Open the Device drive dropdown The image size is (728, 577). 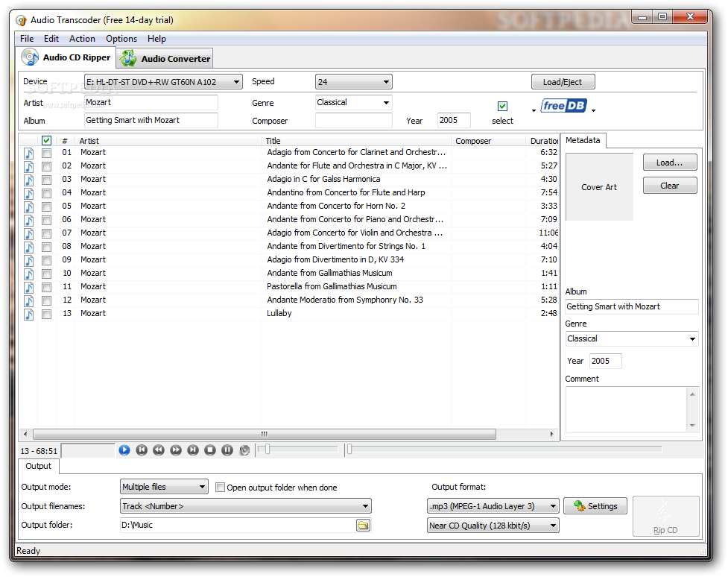pyautogui.click(x=163, y=82)
